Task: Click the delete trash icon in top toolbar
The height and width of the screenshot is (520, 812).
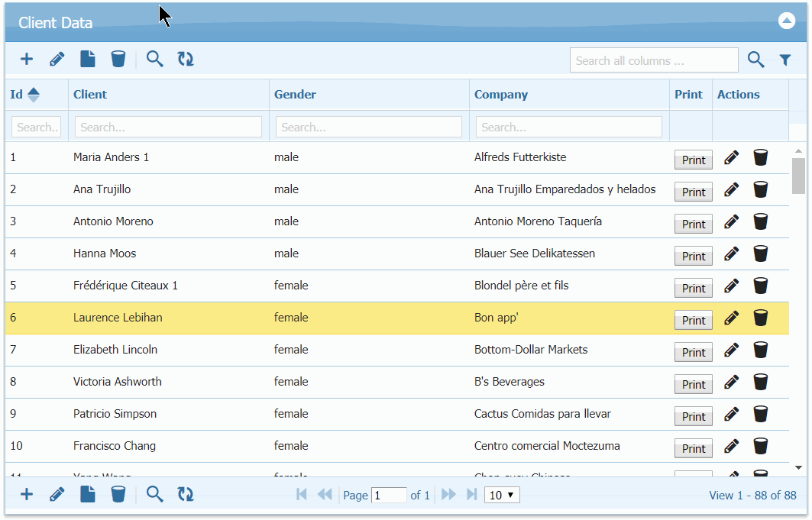Action: tap(118, 60)
